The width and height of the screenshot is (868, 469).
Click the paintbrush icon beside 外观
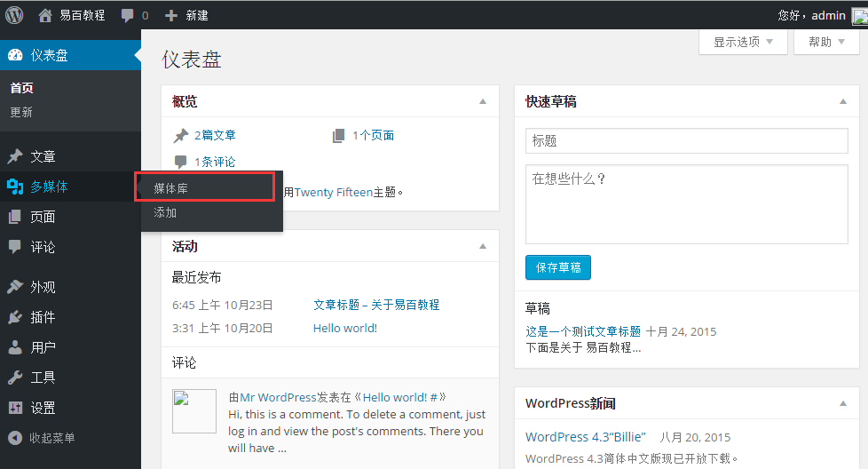pyautogui.click(x=15, y=287)
